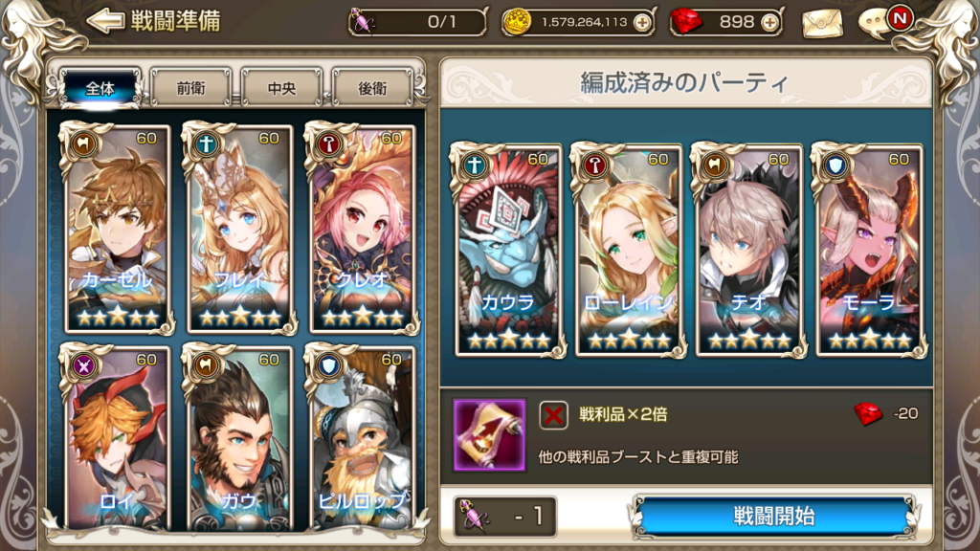Open the chat bubble with N badge
Image resolution: width=980 pixels, height=551 pixels.
click(884, 22)
